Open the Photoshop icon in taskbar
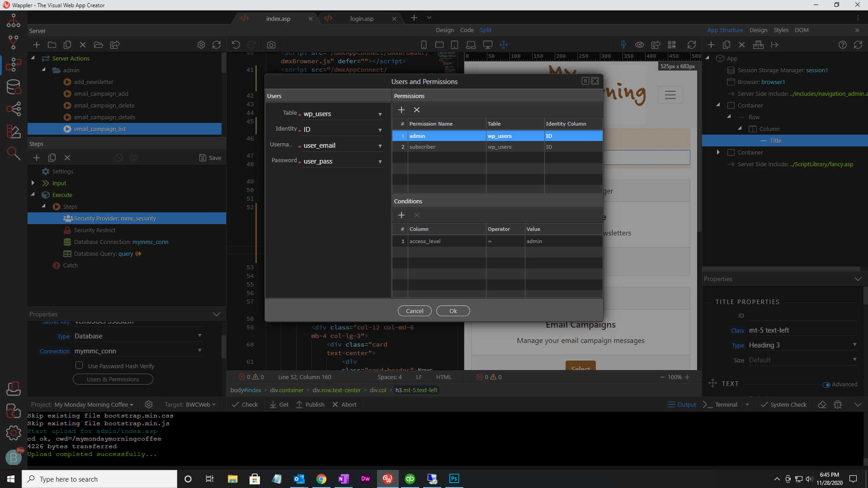 454,479
